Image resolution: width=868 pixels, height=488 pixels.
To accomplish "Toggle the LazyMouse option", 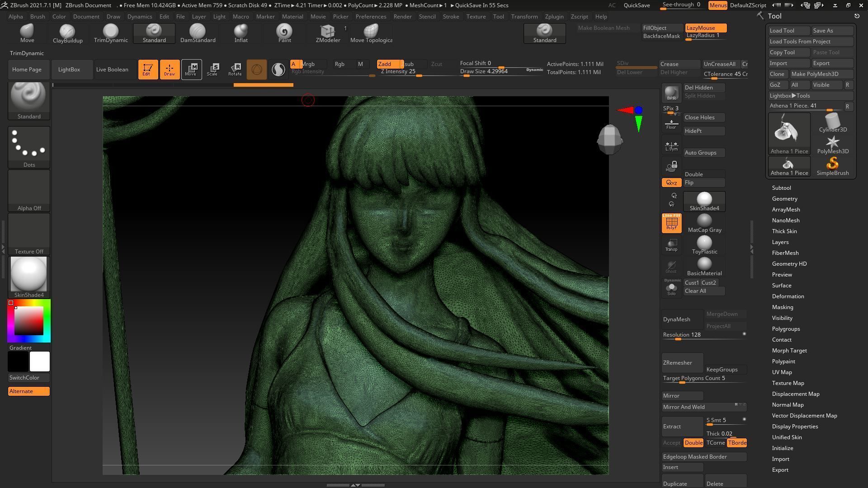I will (x=706, y=28).
